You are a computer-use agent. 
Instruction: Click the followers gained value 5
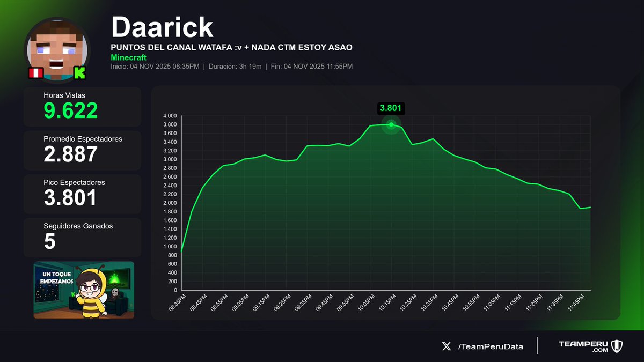coord(49,241)
